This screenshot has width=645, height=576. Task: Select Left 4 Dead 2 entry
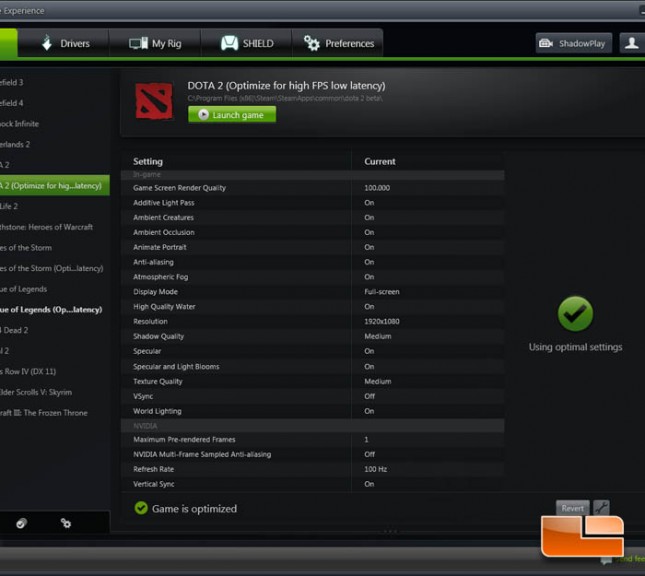tap(55, 330)
